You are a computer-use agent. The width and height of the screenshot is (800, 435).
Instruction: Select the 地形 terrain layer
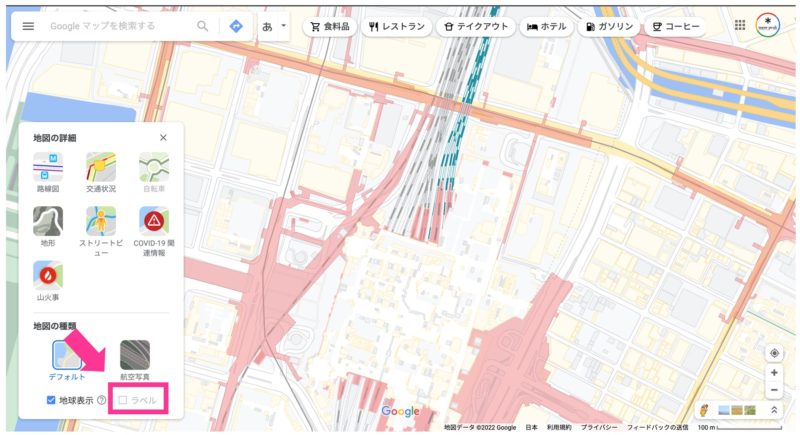pos(48,221)
